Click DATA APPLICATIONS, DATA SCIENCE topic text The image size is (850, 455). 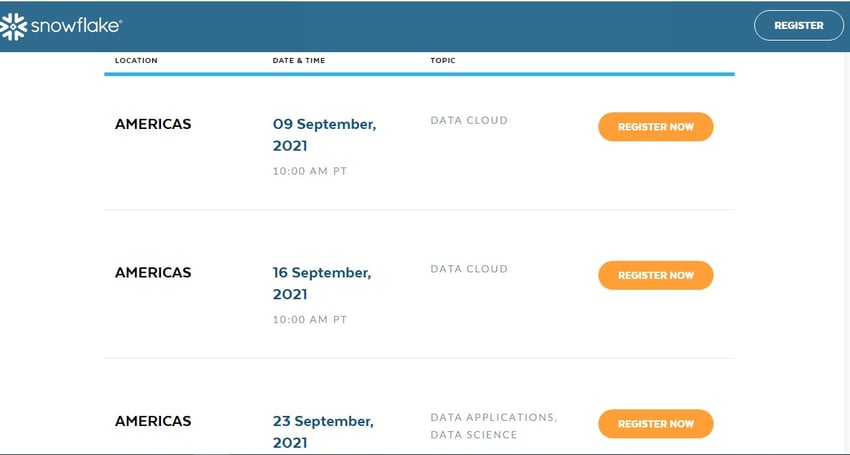tap(494, 426)
